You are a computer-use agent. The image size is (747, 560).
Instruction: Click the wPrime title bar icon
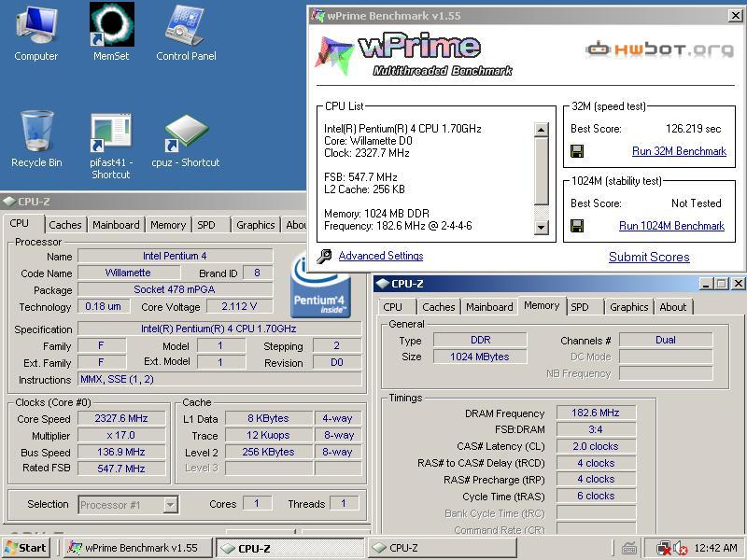click(x=317, y=16)
